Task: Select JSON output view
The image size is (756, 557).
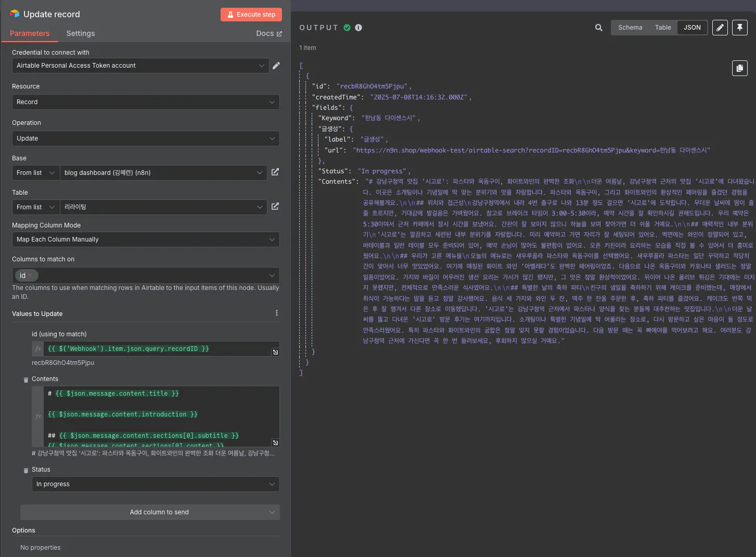Action: click(692, 28)
